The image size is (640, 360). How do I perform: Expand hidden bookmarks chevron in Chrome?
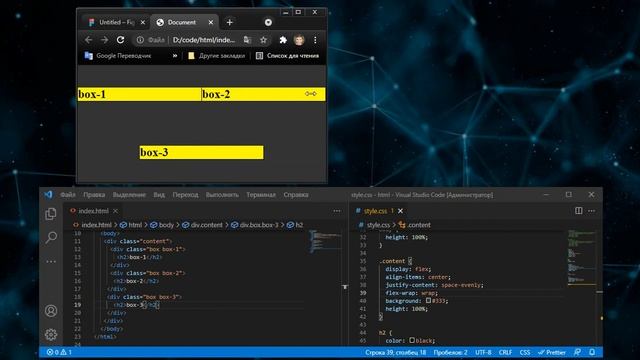point(175,56)
